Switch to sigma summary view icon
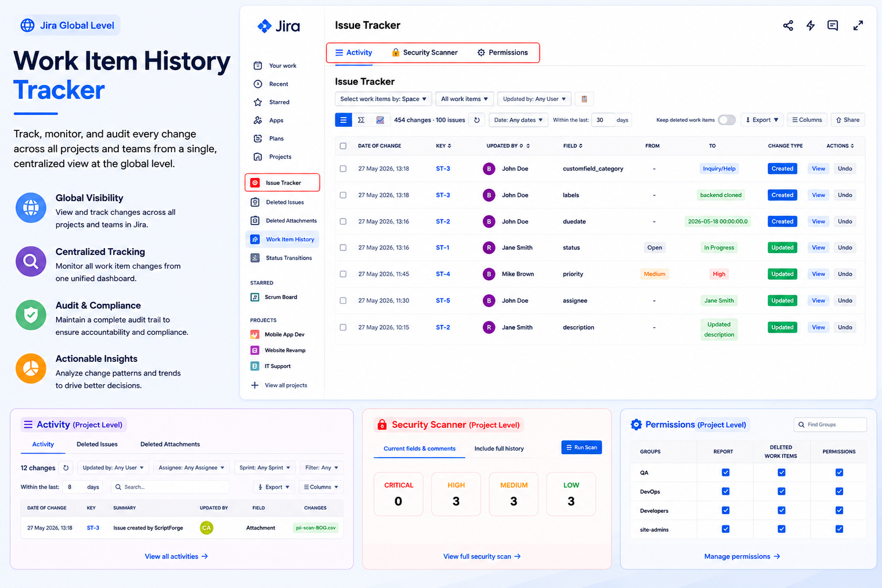882x588 pixels. [361, 120]
